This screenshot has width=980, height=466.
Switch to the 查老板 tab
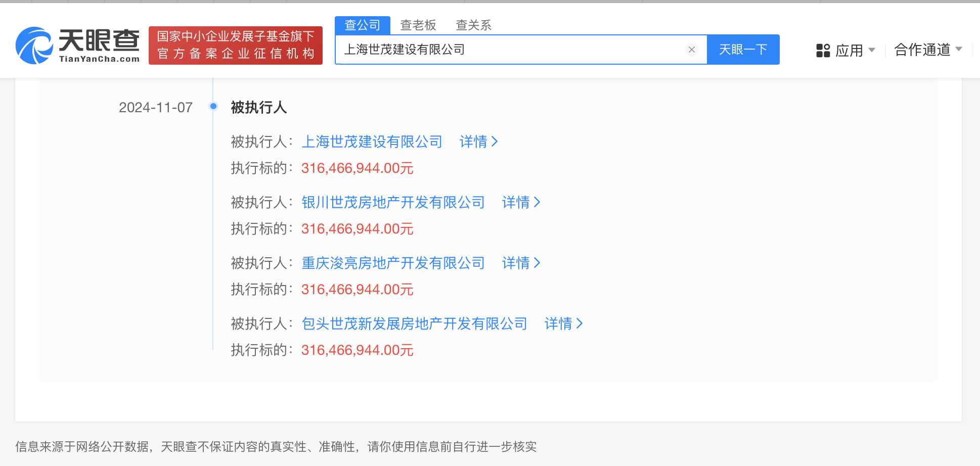coord(418,25)
